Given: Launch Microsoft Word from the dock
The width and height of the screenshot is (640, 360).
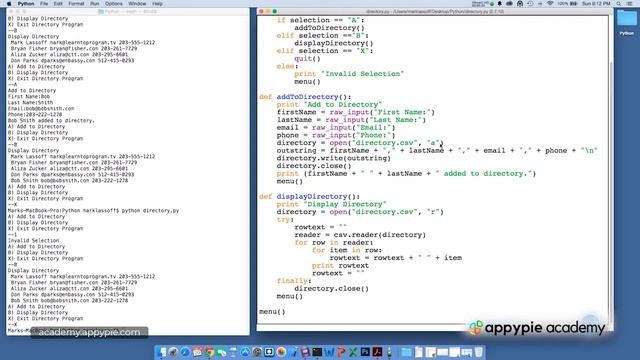Looking at the screenshot, I should tap(329, 352).
